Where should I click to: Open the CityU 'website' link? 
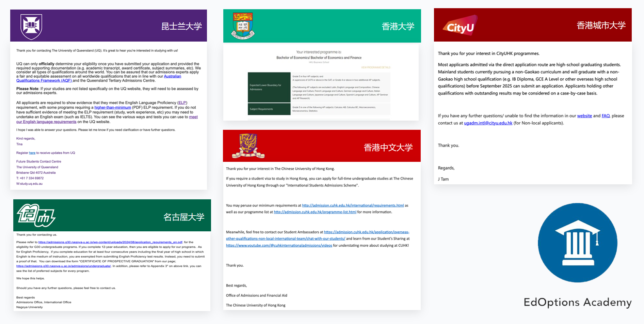[x=584, y=116]
